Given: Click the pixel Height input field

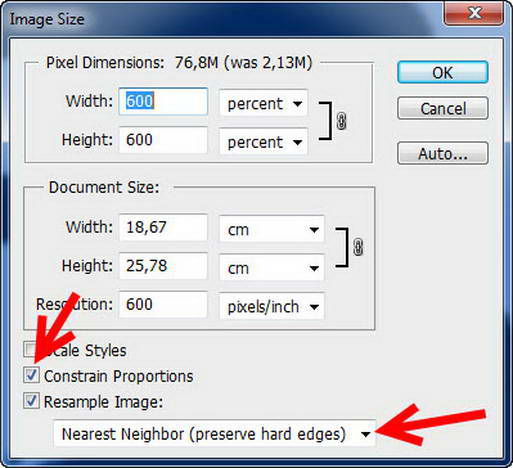Looking at the screenshot, I should [x=163, y=140].
